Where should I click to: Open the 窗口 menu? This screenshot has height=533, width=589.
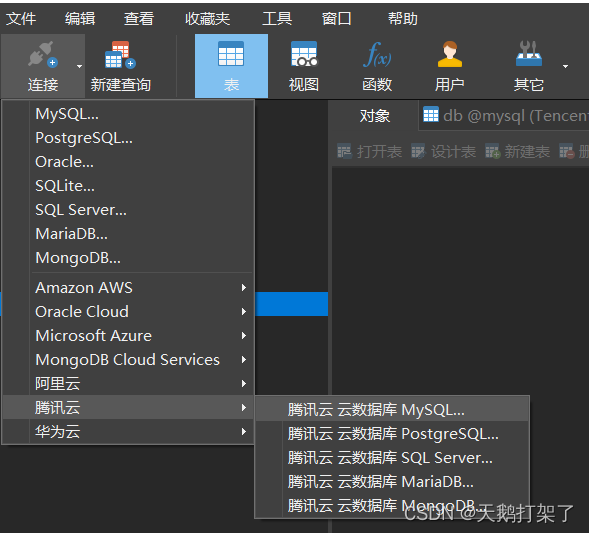point(337,18)
